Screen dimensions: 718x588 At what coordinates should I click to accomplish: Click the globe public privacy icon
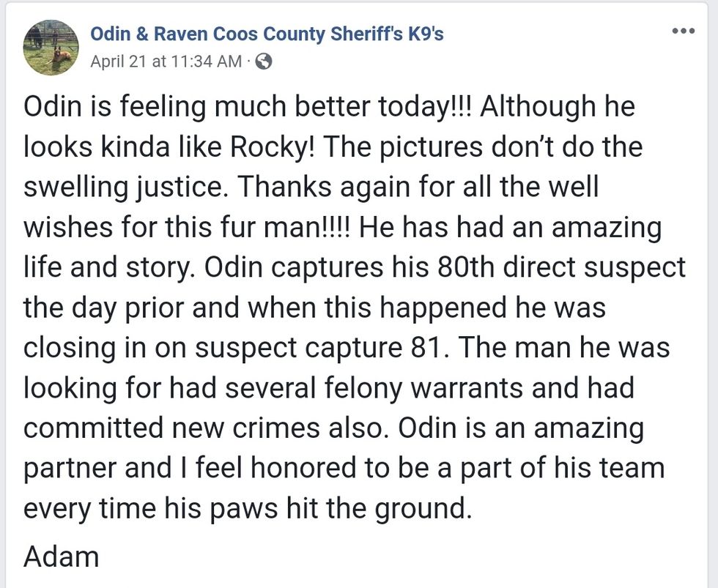pos(265,62)
